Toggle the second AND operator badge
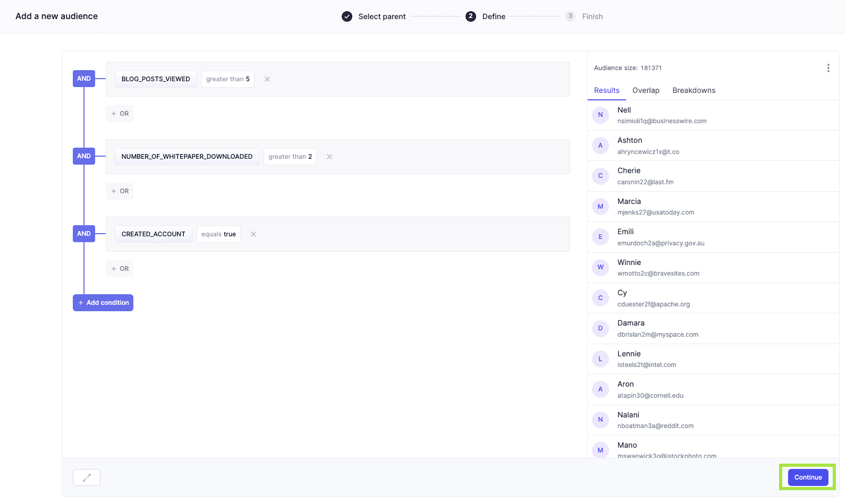 (84, 156)
